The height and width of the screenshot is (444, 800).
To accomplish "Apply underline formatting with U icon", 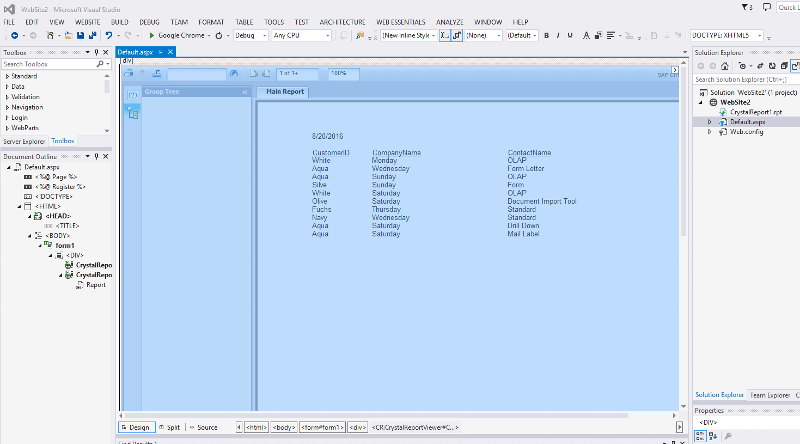I will [x=570, y=35].
